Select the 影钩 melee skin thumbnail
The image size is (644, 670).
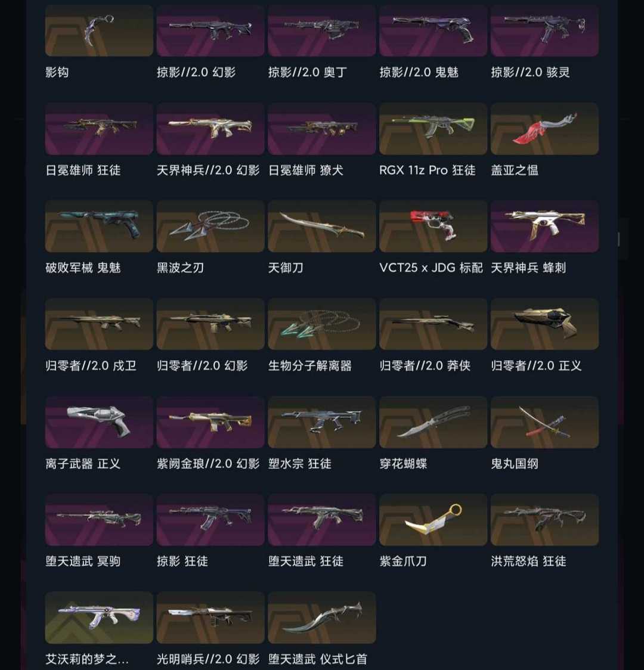(99, 30)
